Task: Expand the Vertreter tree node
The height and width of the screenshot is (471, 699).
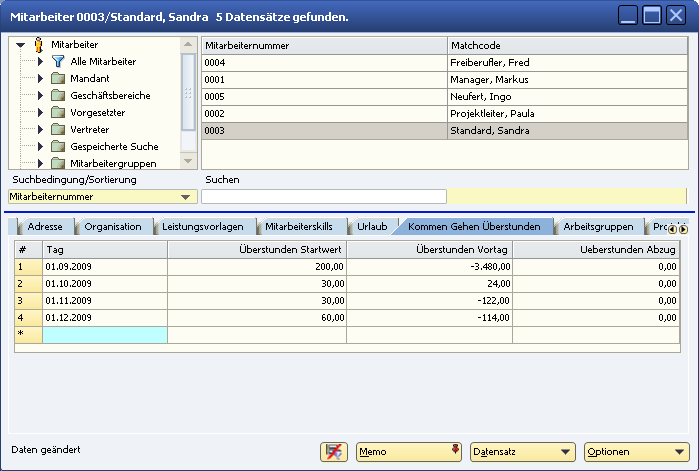Action: coord(41,130)
